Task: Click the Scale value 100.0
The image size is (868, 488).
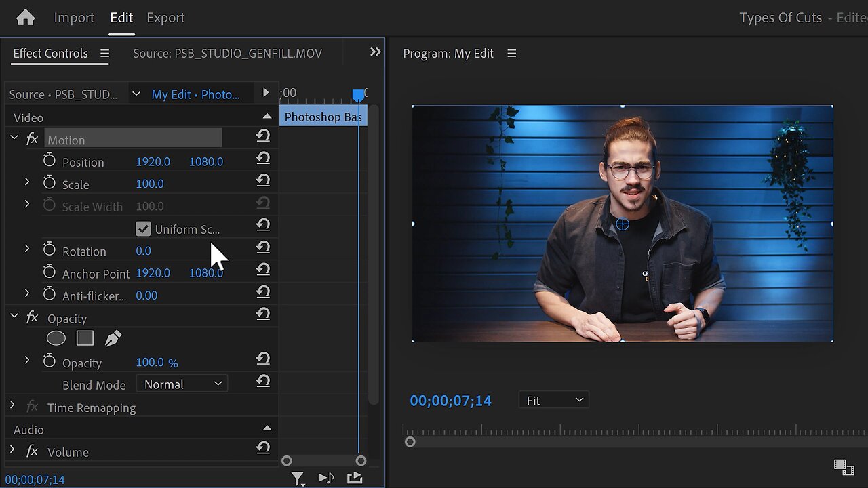Action: pos(150,184)
